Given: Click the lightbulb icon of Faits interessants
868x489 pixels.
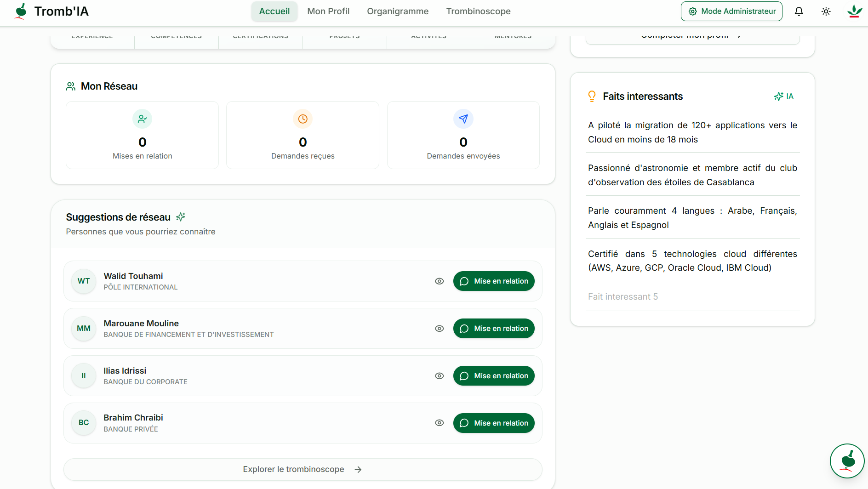Looking at the screenshot, I should (592, 97).
